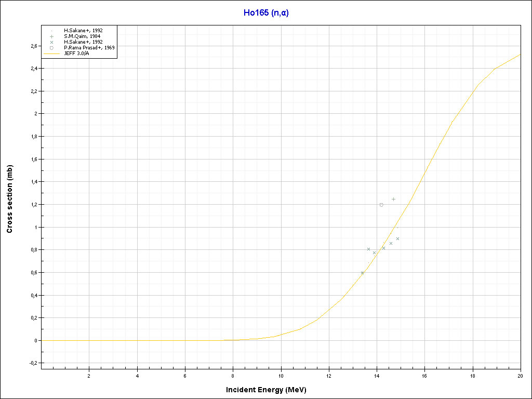Select the highest-energy x marker data point
This screenshot has width=532, height=399.
(x=397, y=239)
